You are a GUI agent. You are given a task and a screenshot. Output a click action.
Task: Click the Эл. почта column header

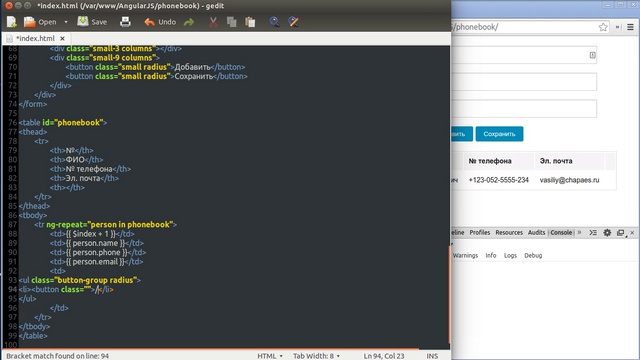[556, 161]
